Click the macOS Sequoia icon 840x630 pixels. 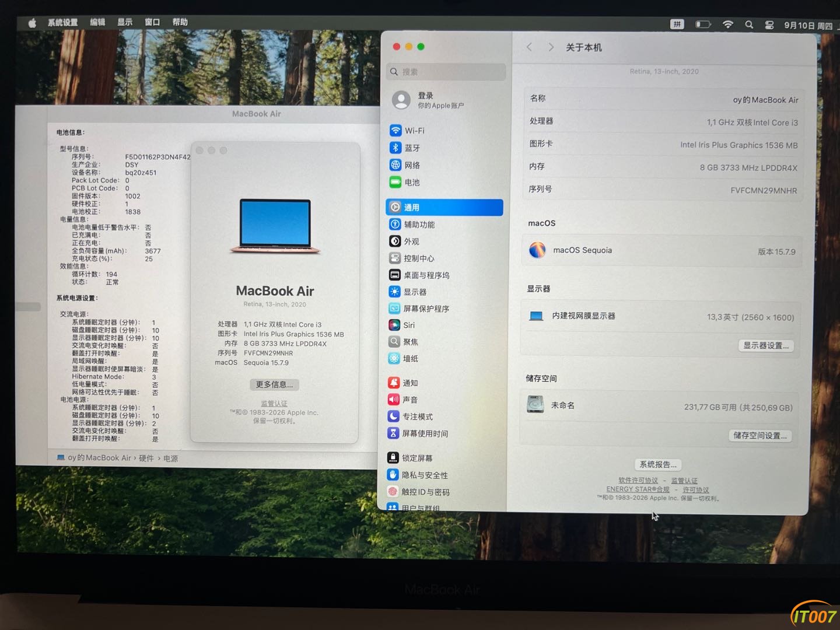coord(537,250)
